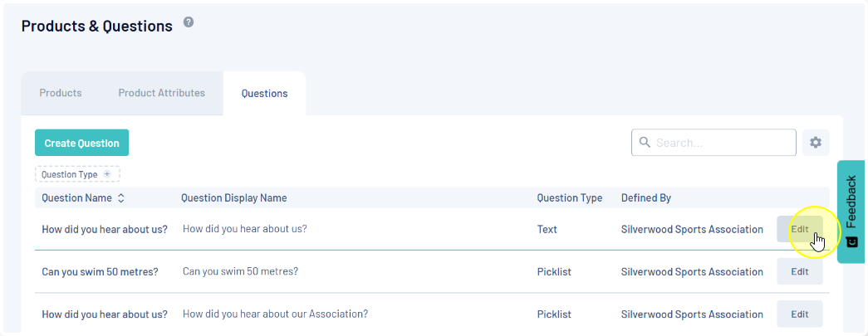This screenshot has height=336, width=868.
Task: Select the 'Can you swim 50 metres?' row name
Action: point(100,272)
